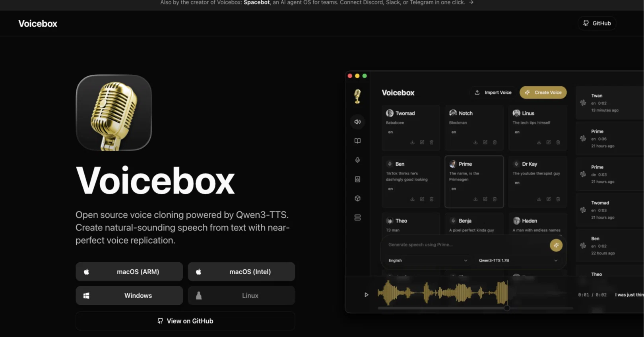Open the server stack icon in sidebar
The width and height of the screenshot is (644, 337).
(357, 217)
